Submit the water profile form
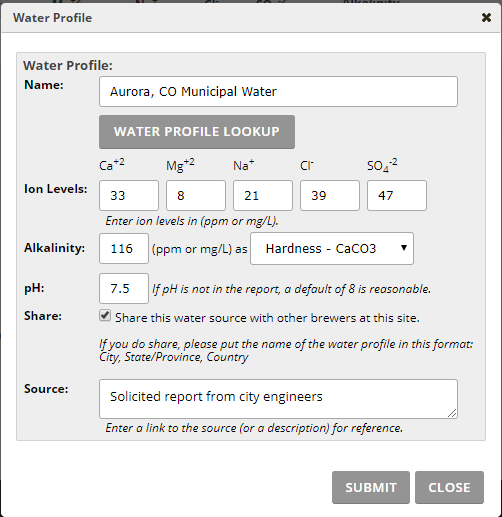Image resolution: width=502 pixels, height=517 pixels. (371, 487)
